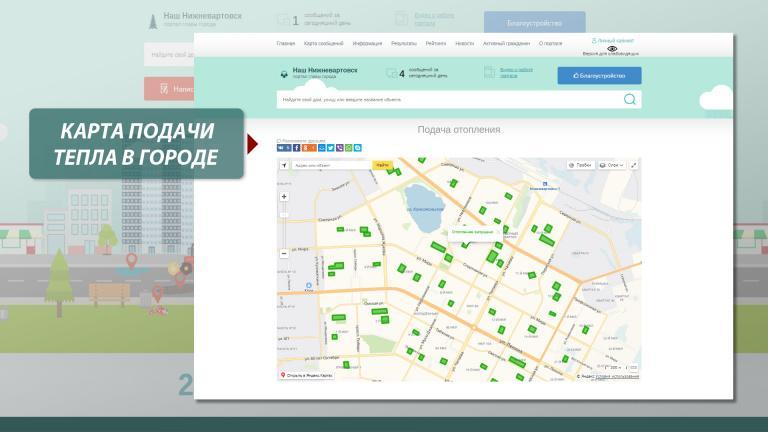Share page via Twitter icon
This screenshot has height=432, width=768.
click(331, 148)
